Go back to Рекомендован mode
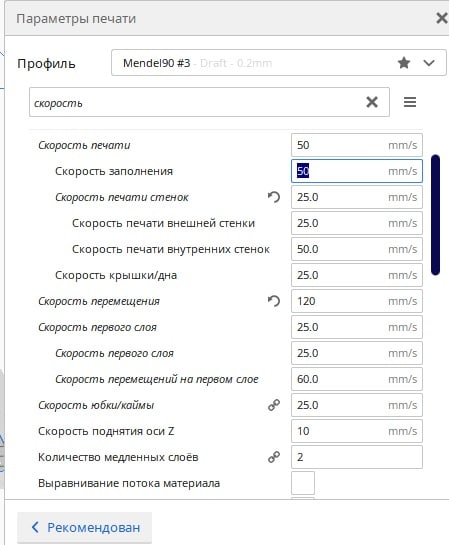The width and height of the screenshot is (449, 545). coord(85,527)
